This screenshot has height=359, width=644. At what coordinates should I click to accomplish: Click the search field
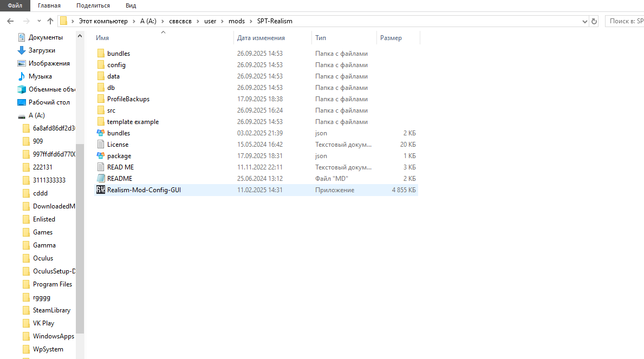point(625,21)
